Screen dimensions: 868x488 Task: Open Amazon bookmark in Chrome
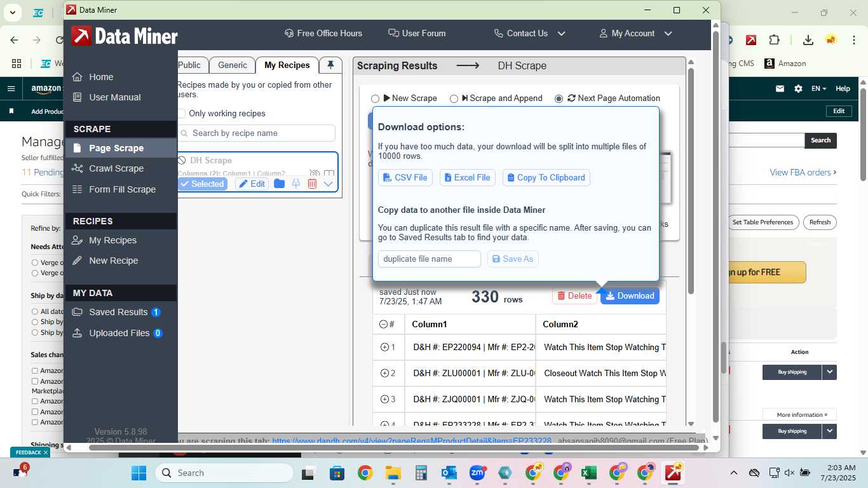click(785, 64)
